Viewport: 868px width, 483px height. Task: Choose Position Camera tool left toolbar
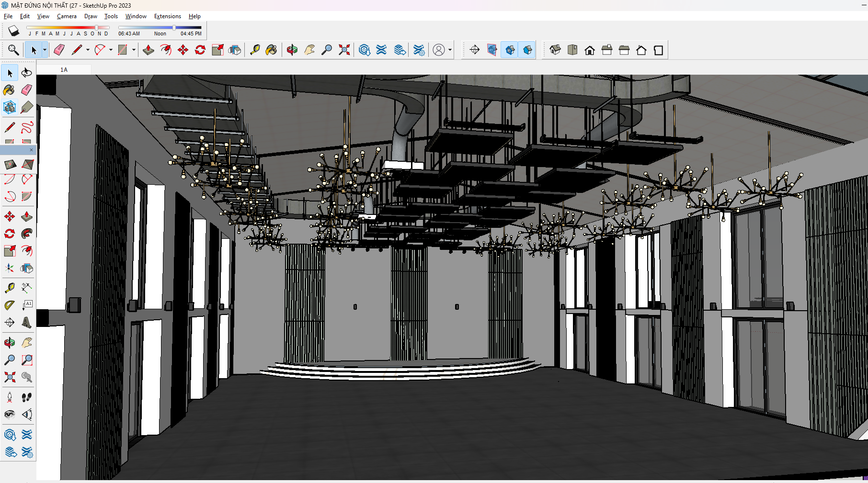click(10, 397)
